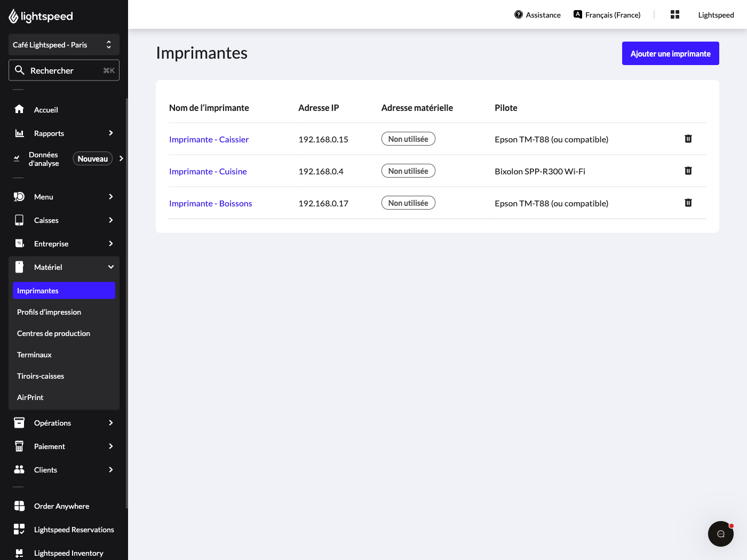Image resolution: width=747 pixels, height=560 pixels.
Task: Expand the Caisses section chevron
Action: point(111,220)
